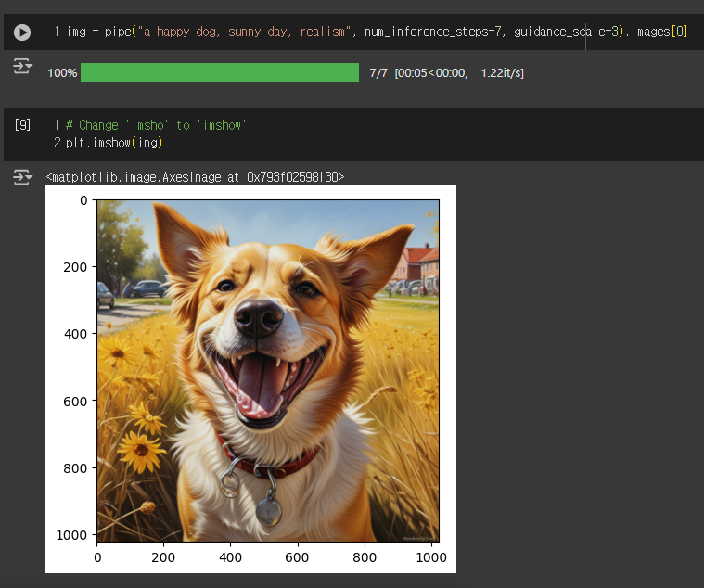This screenshot has width=704, height=588.
Task: Click the green 100% progress bar
Action: coord(220,72)
